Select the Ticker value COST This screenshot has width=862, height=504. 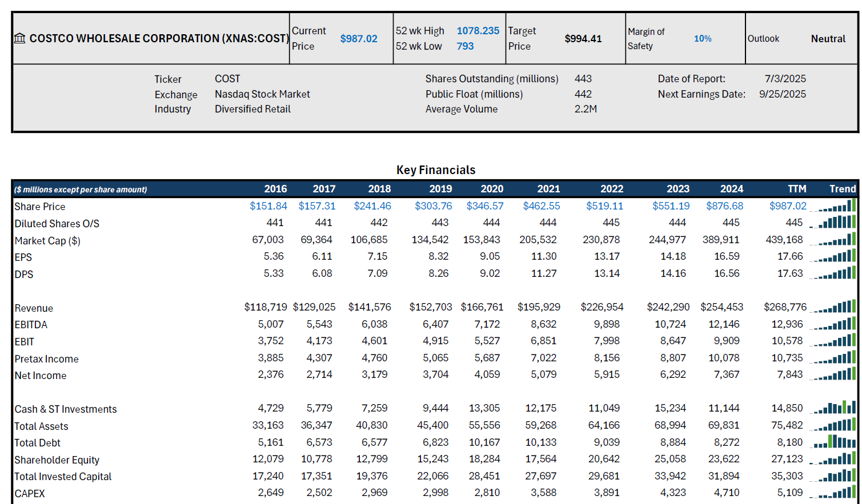coord(227,79)
